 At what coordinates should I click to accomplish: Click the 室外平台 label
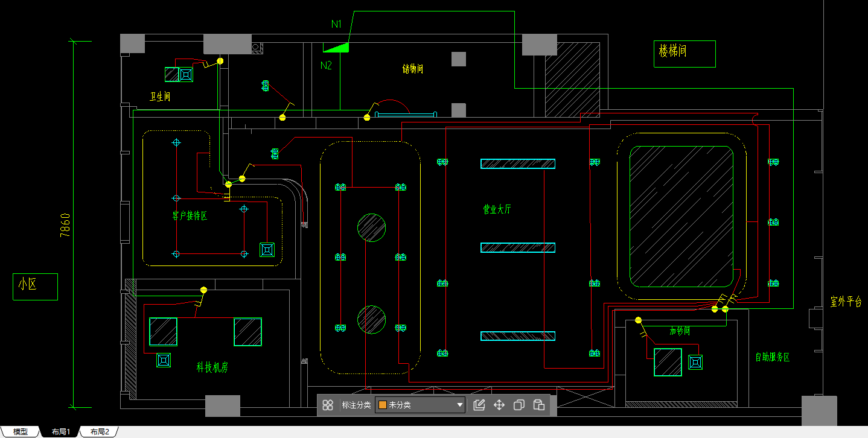(846, 302)
